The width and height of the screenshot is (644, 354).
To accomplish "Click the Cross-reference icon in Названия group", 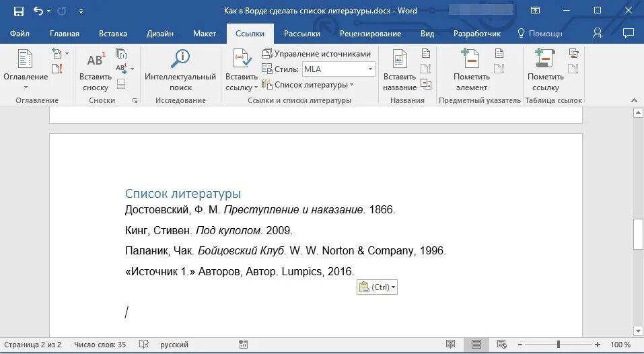I will pyautogui.click(x=426, y=84).
